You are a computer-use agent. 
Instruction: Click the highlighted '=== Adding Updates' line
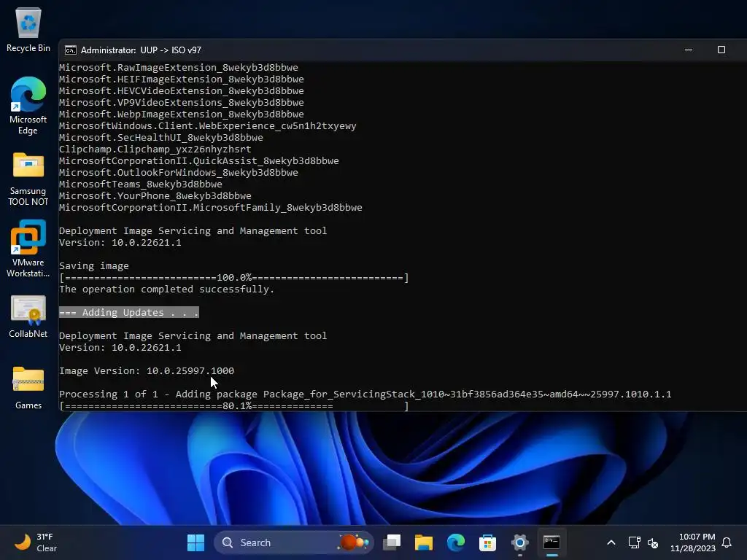click(128, 312)
